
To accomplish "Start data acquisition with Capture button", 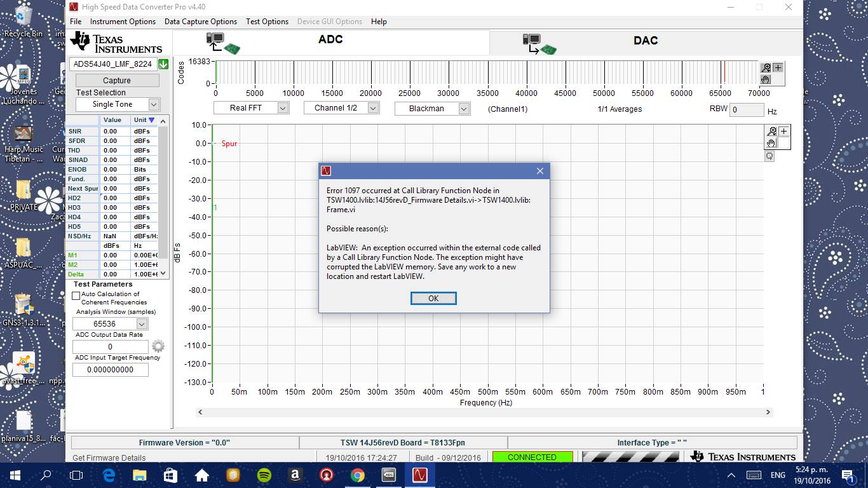I will point(117,81).
